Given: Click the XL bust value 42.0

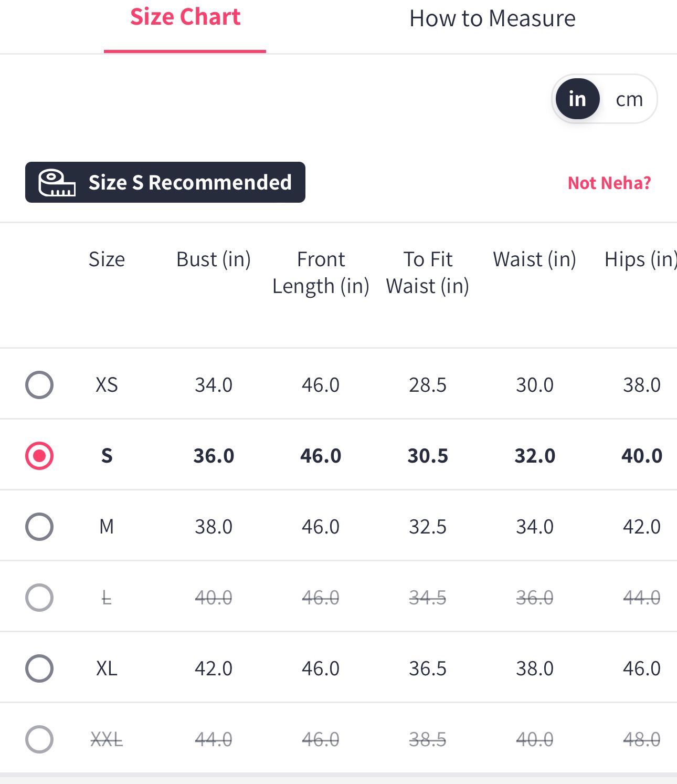Looking at the screenshot, I should coord(214,668).
